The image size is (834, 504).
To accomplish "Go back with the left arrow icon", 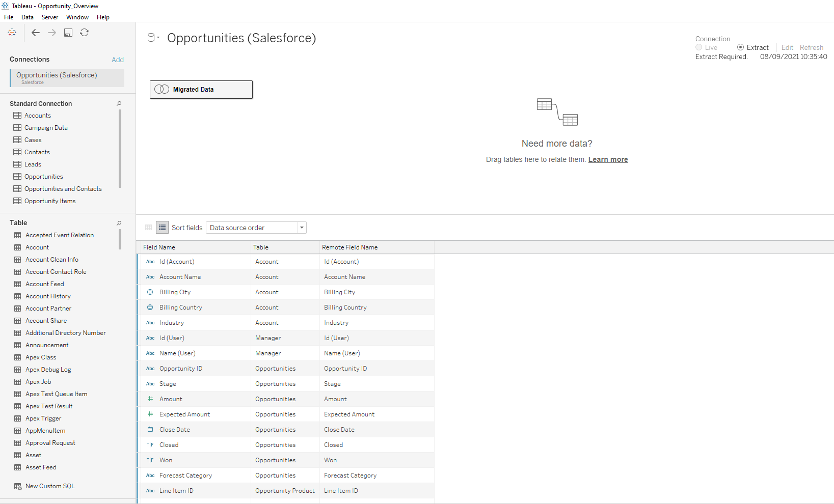I will [x=36, y=33].
